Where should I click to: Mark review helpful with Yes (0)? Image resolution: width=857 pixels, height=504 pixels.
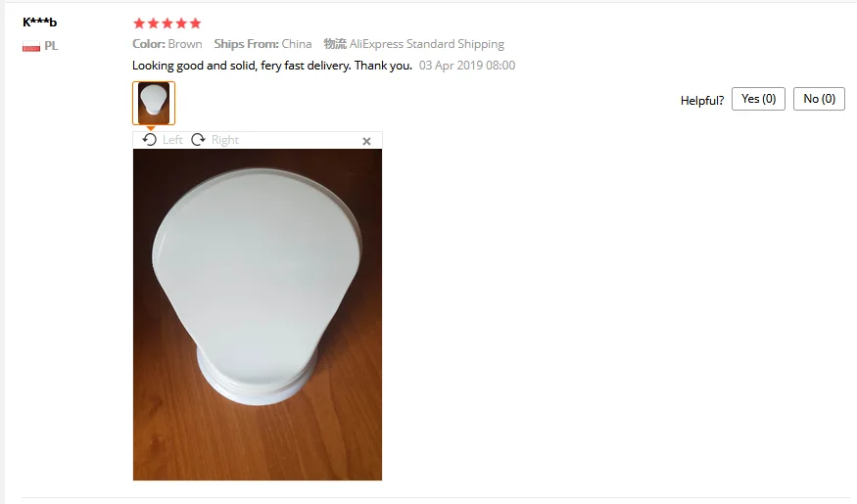tap(758, 99)
